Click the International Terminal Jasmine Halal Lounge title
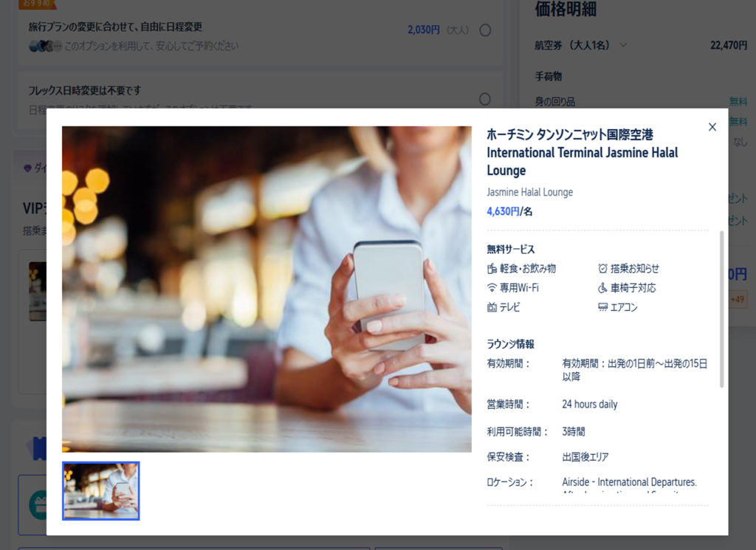 click(x=582, y=153)
